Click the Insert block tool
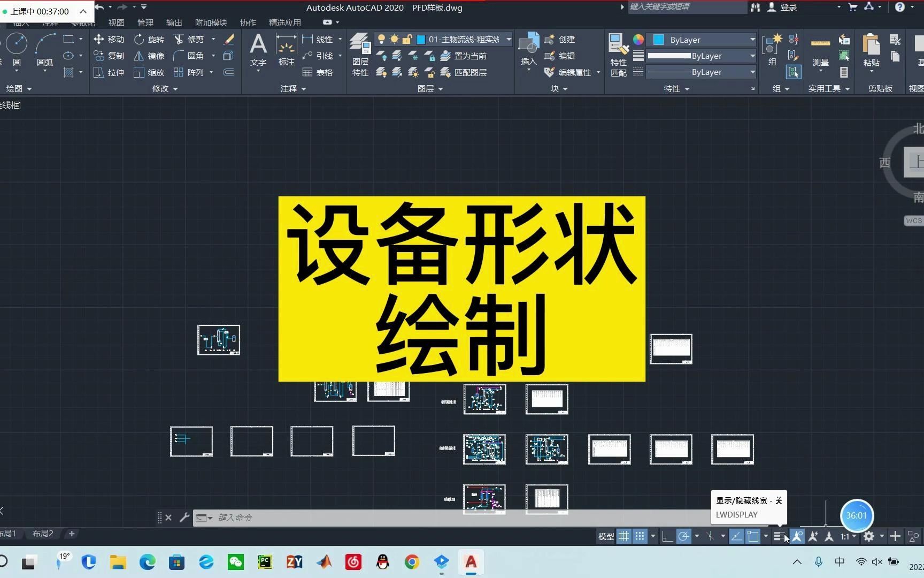 click(x=529, y=49)
